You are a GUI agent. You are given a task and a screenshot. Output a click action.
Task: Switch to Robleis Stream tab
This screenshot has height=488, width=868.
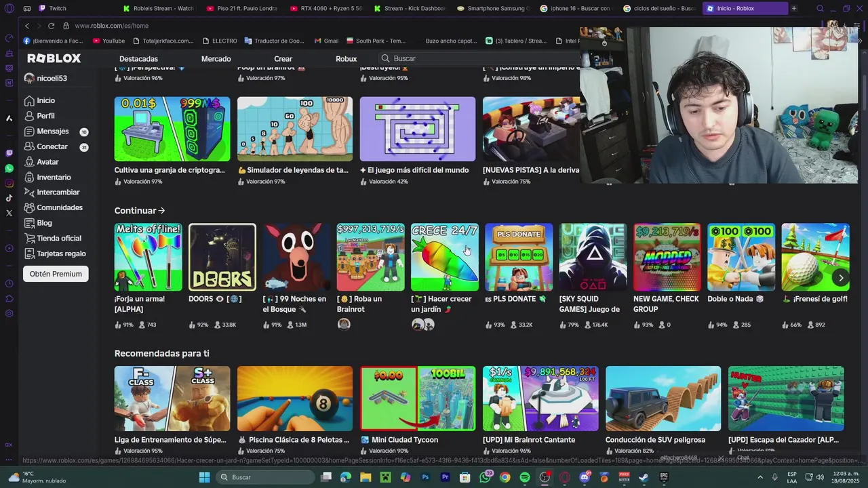pos(160,8)
